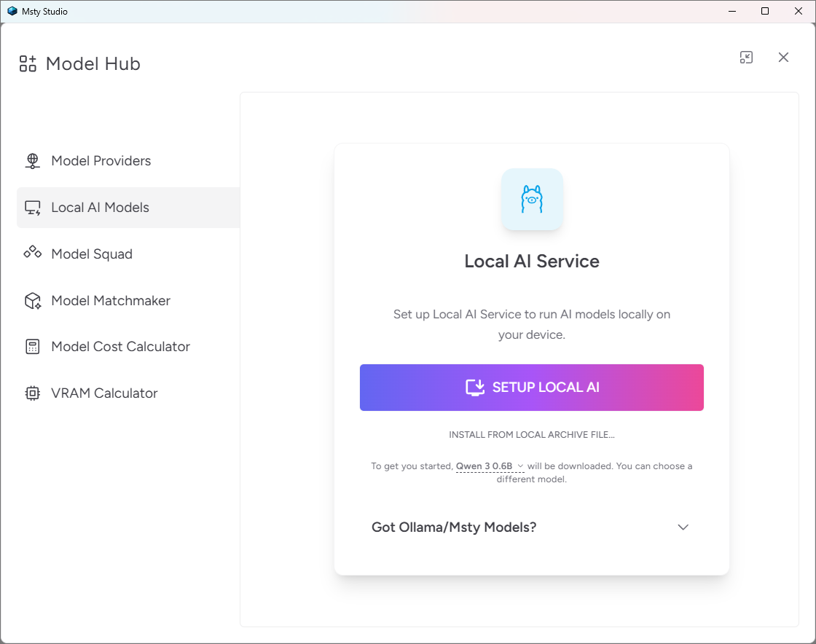Open the Qwen 3 0.6B model dropdown
The height and width of the screenshot is (644, 816).
490,466
